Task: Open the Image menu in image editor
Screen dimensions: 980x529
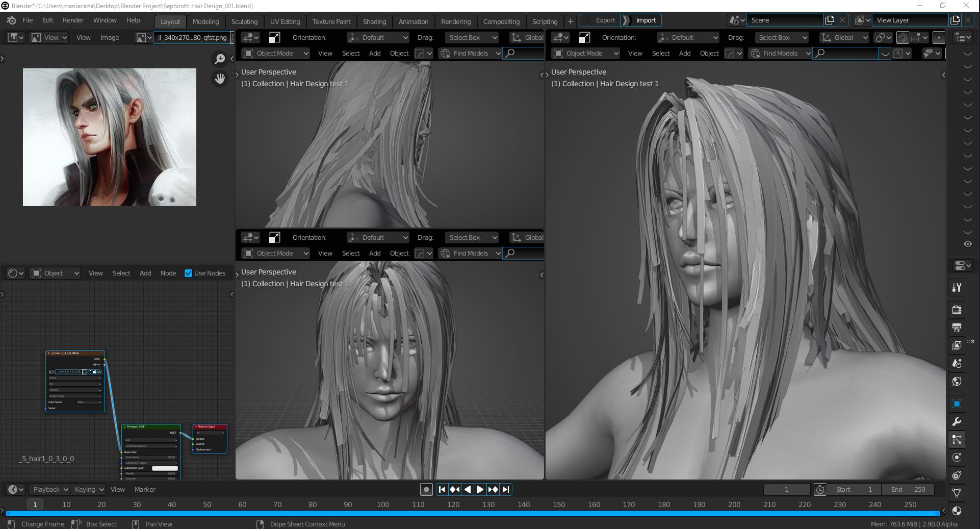Action: click(110, 38)
